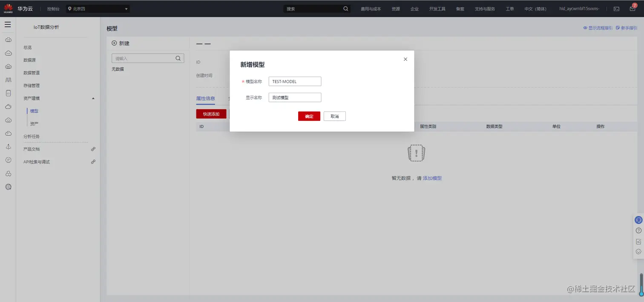Open the message mailbox with badge 7
Viewport: 644px width, 302px height.
pos(632,8)
